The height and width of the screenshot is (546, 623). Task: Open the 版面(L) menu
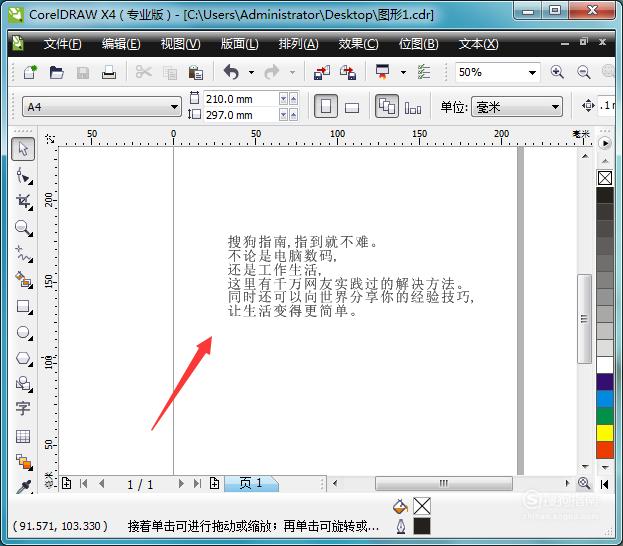pyautogui.click(x=240, y=44)
